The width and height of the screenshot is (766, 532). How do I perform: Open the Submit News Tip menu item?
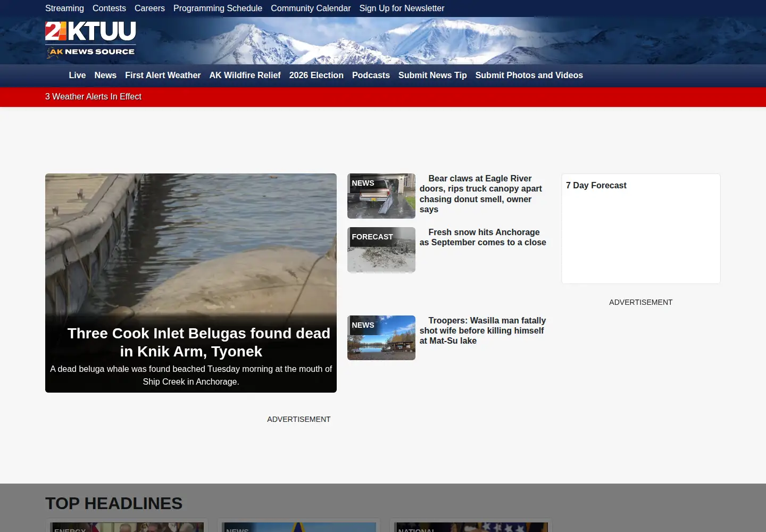point(432,76)
